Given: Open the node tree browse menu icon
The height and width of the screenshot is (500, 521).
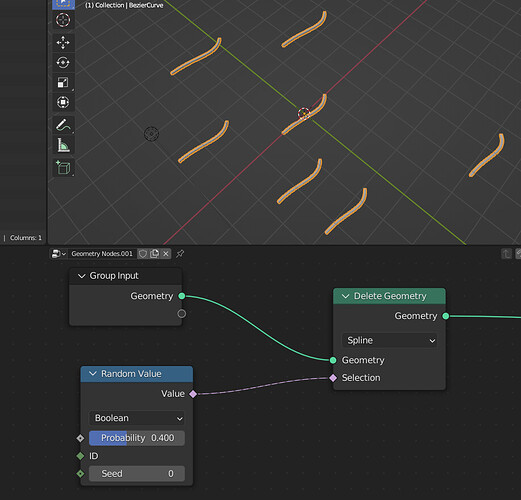Looking at the screenshot, I should point(58,254).
